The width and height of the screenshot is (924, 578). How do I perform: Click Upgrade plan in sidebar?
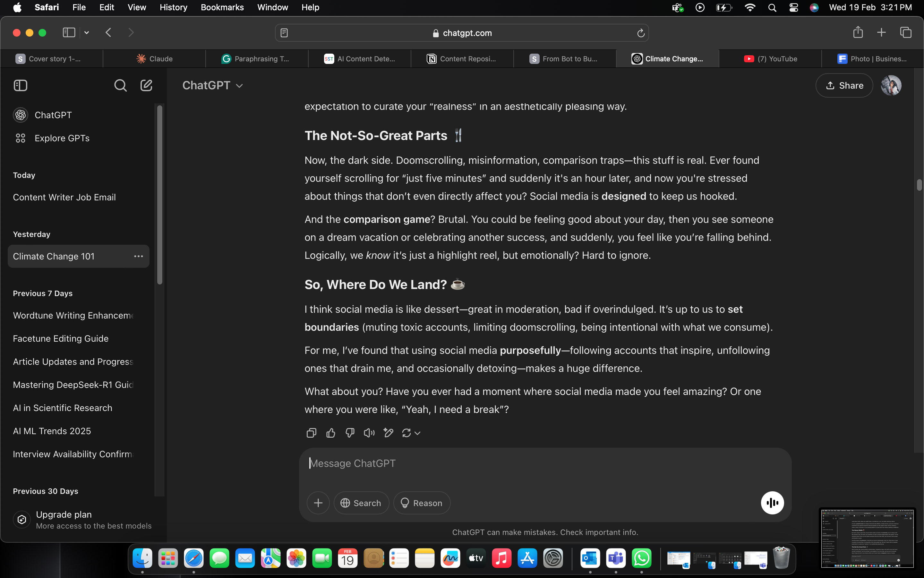coord(82,520)
